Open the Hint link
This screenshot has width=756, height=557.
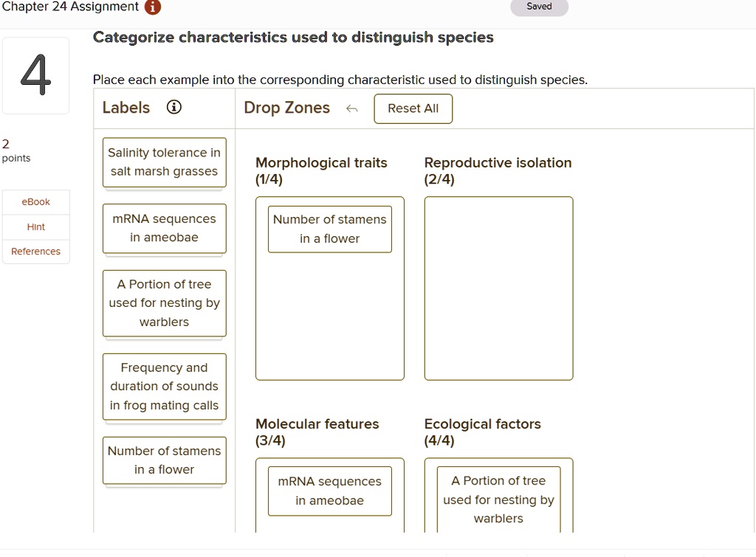tap(35, 226)
